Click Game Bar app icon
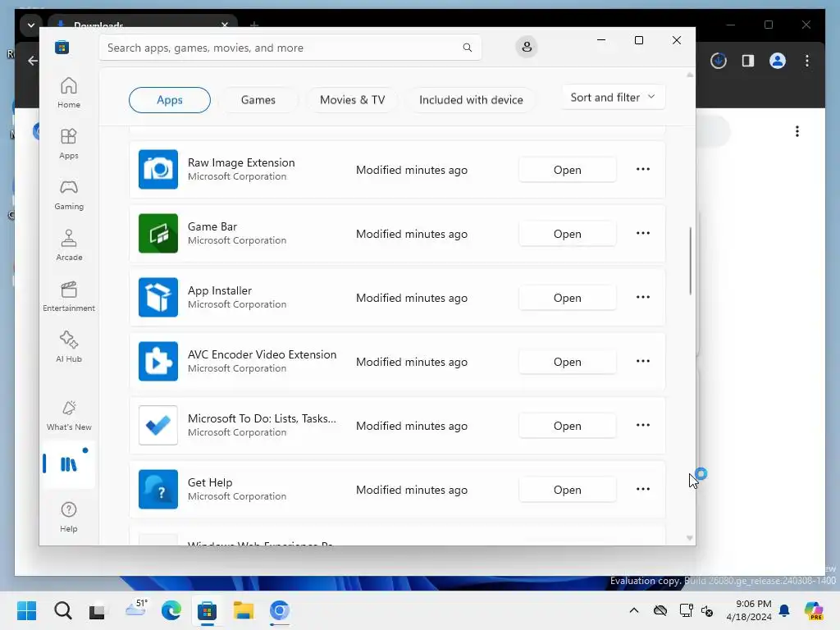This screenshot has height=630, width=840. (x=158, y=233)
